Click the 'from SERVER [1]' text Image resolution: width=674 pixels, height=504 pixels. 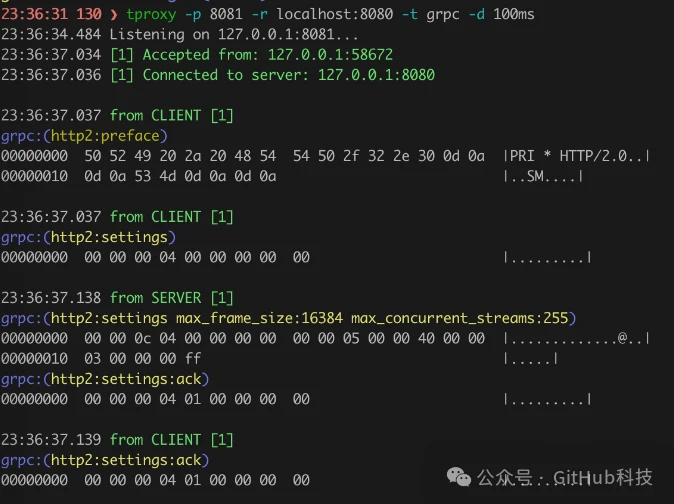pyautogui.click(x=171, y=298)
